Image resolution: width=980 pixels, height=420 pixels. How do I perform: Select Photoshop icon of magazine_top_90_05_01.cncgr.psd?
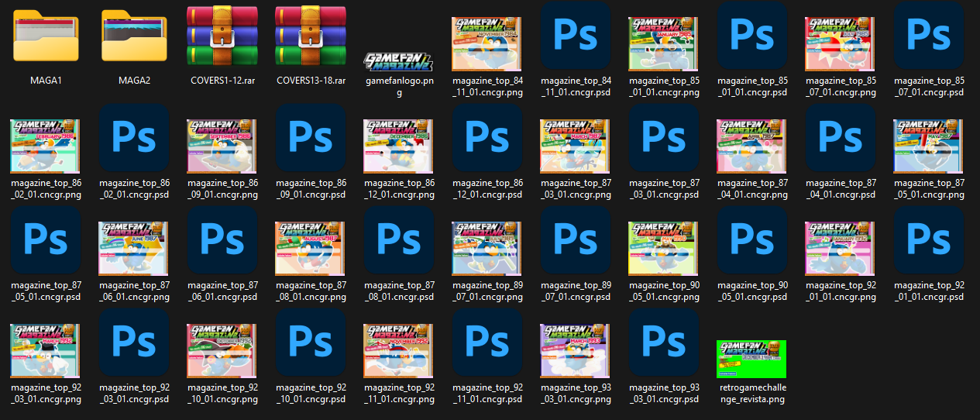click(752, 240)
